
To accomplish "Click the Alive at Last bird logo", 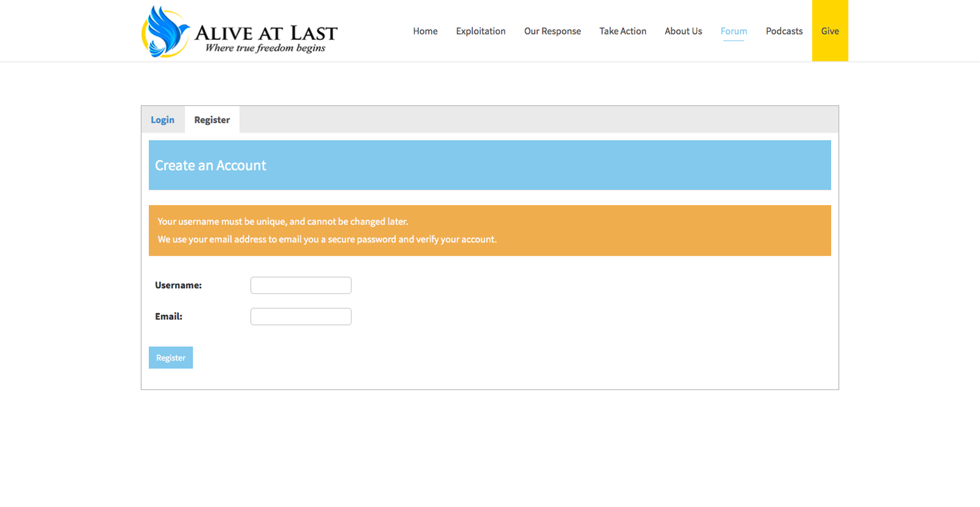I will pyautogui.click(x=166, y=31).
